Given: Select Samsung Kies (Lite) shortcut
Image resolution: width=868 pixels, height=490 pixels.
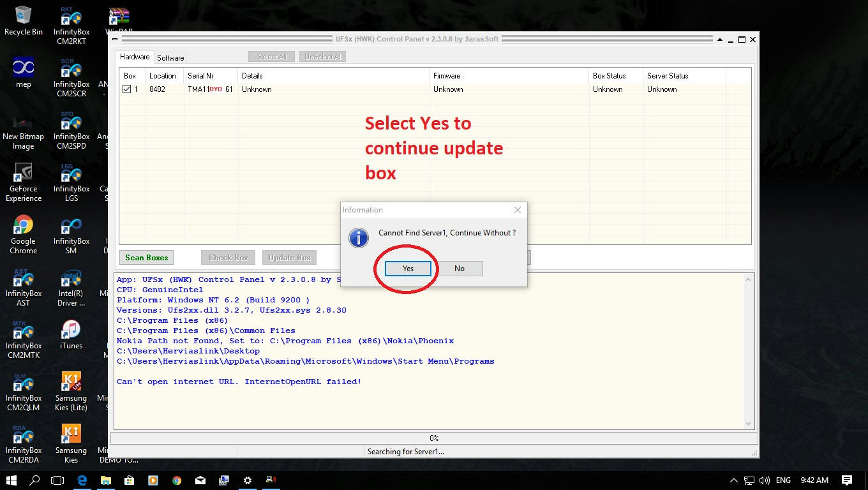Looking at the screenshot, I should click(x=71, y=392).
